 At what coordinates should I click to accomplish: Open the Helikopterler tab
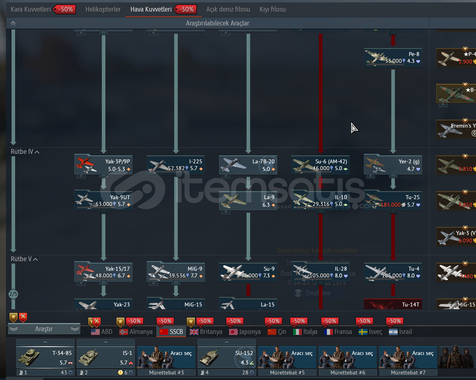(x=103, y=9)
